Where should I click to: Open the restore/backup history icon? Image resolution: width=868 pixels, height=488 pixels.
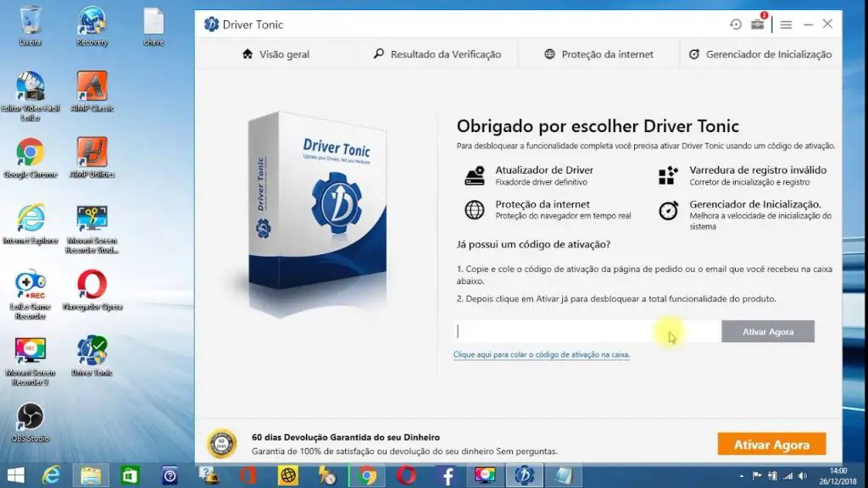pyautogui.click(x=735, y=25)
